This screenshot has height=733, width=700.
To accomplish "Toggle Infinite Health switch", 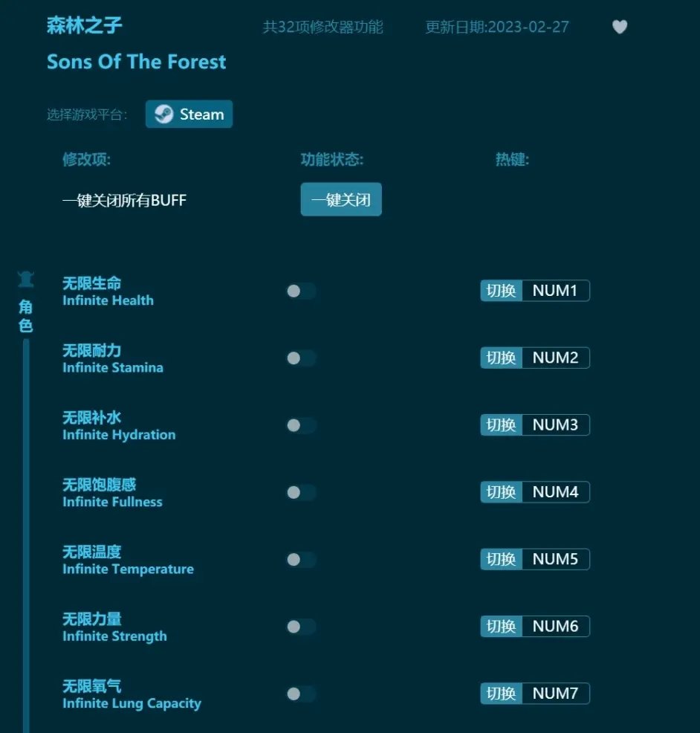I will click(x=302, y=291).
